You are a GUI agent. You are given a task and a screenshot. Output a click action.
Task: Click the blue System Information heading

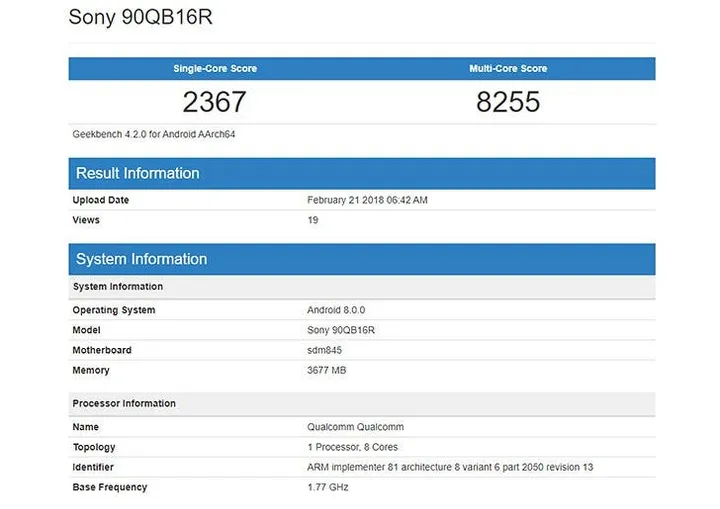coord(141,259)
